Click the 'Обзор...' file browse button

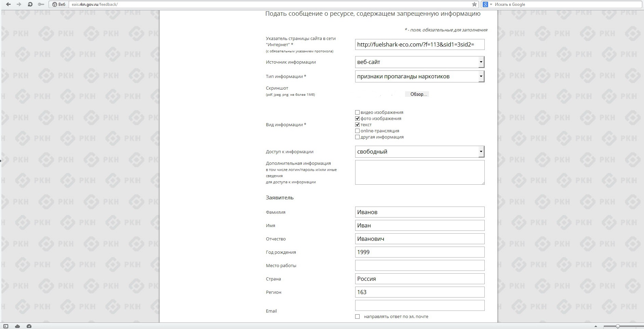pos(417,94)
